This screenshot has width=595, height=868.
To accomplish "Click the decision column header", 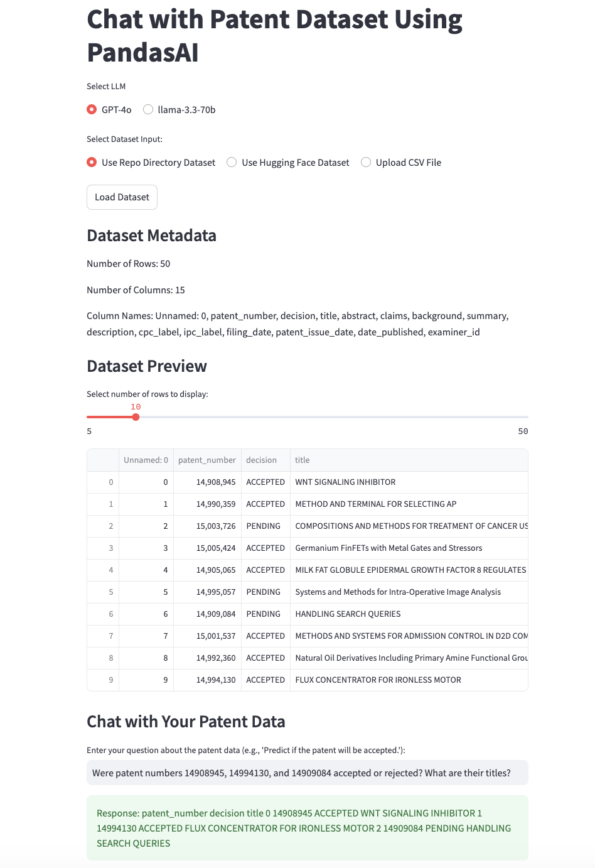I will [x=261, y=460].
